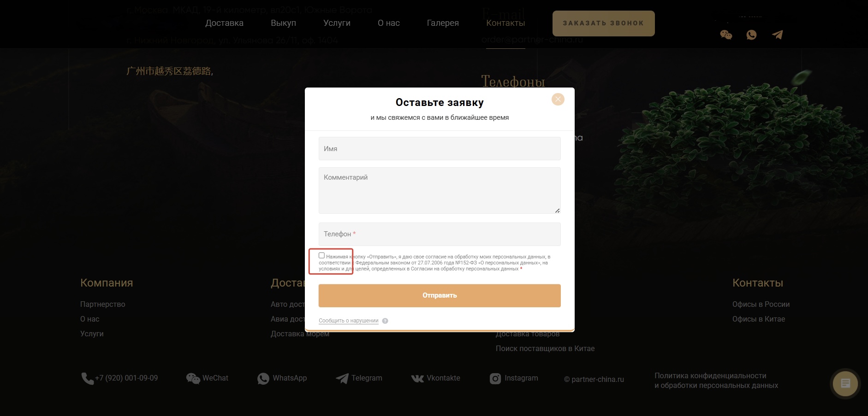
Task: Open the floating chat widget button
Action: tap(845, 383)
